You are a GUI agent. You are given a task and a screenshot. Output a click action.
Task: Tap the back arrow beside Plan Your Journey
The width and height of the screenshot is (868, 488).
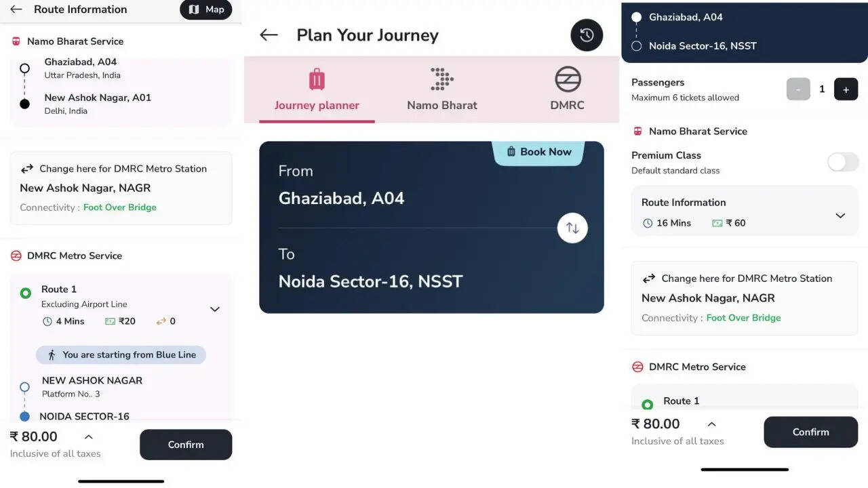coord(269,35)
